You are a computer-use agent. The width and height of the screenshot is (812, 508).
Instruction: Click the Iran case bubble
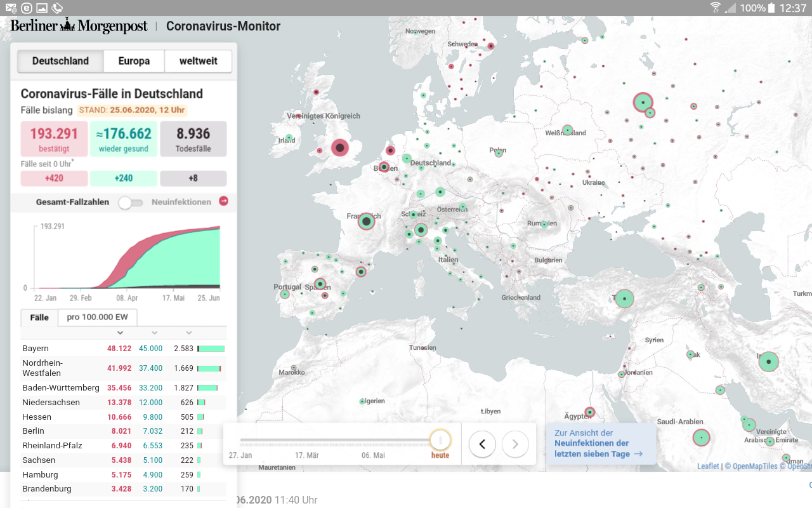click(x=768, y=362)
